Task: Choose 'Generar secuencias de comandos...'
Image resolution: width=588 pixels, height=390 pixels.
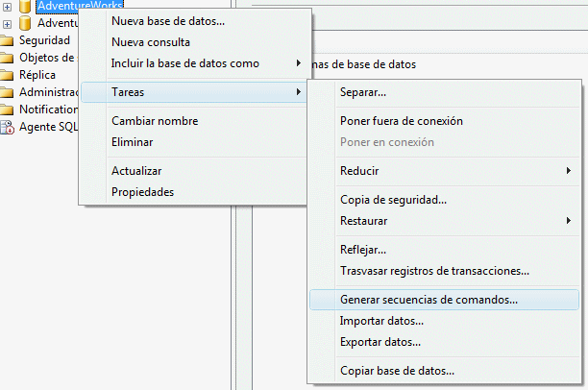Action: [445, 300]
